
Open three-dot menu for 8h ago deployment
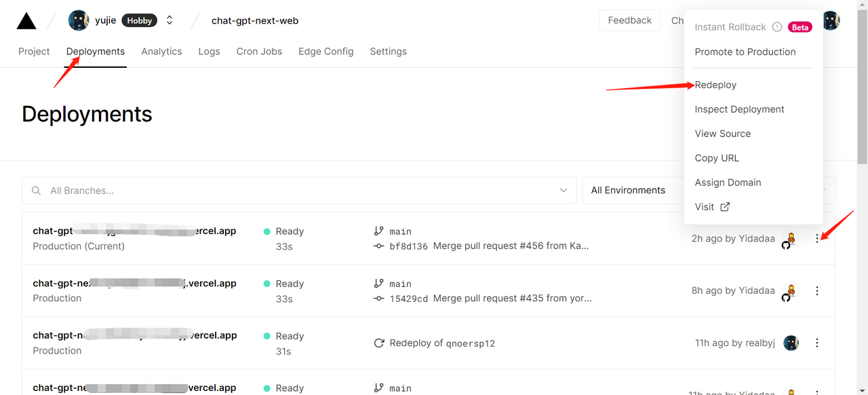[817, 290]
